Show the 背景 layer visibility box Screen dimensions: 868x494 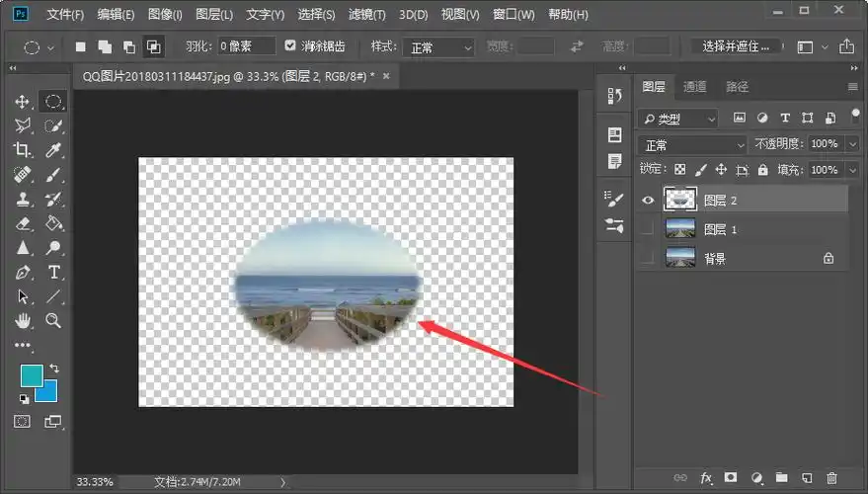click(x=649, y=258)
